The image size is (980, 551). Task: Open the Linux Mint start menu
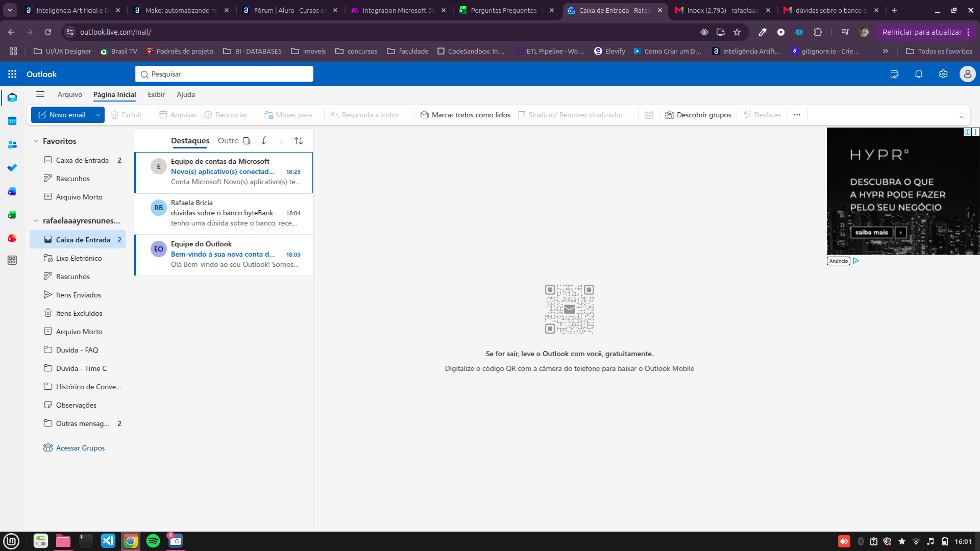(11, 541)
